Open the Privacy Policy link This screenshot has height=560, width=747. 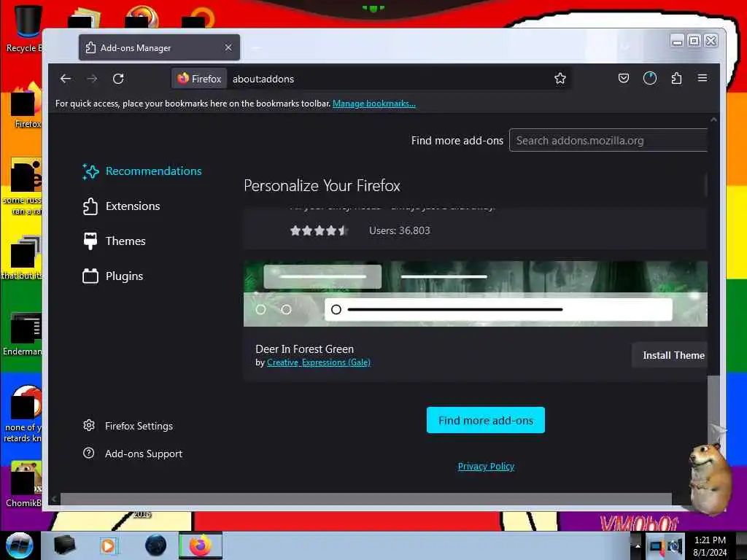point(486,466)
